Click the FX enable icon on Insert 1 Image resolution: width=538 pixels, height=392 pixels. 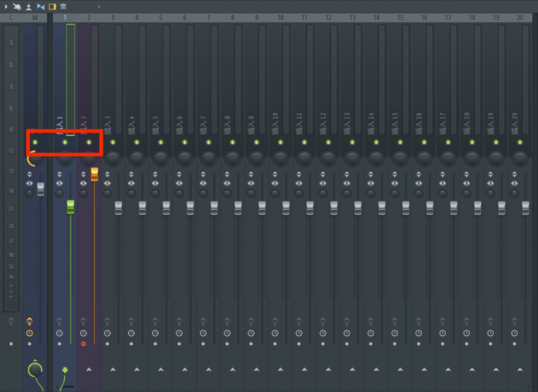(x=59, y=322)
